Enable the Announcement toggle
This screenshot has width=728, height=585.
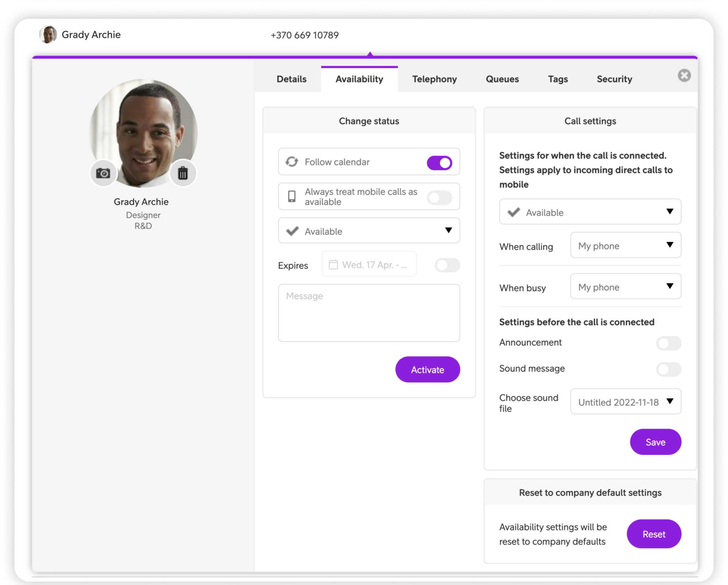[668, 343]
